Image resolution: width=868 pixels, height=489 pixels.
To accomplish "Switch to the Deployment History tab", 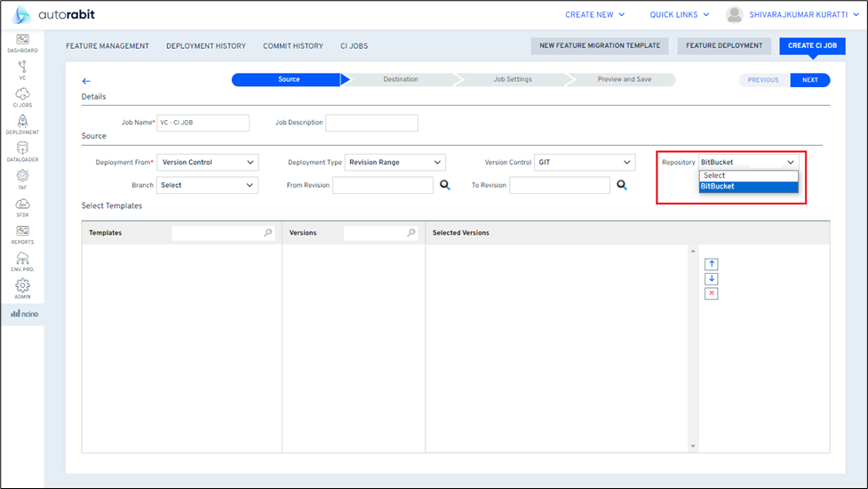I will [205, 46].
